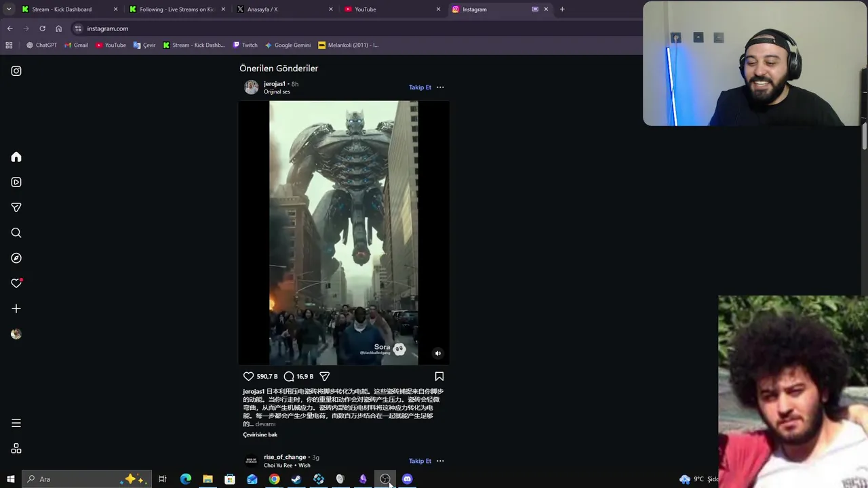Image resolution: width=868 pixels, height=488 pixels.
Task: Expand the tab search dropdown
Action: click(9, 9)
